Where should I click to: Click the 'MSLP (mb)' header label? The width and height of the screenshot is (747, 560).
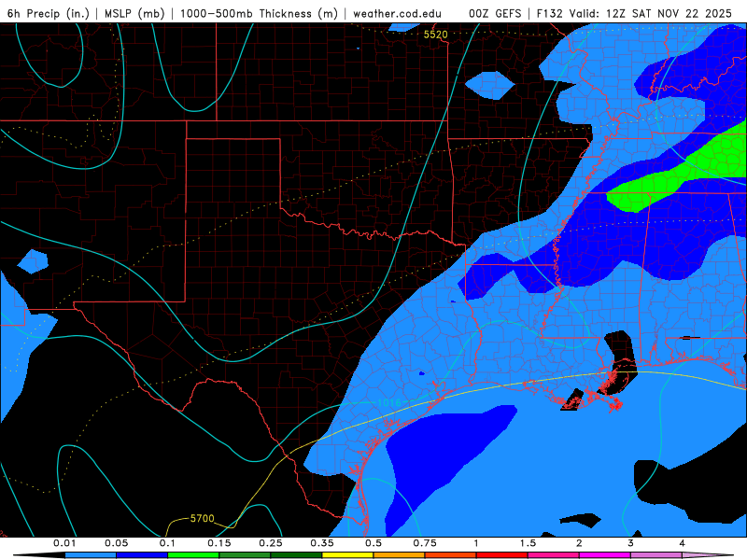point(134,13)
